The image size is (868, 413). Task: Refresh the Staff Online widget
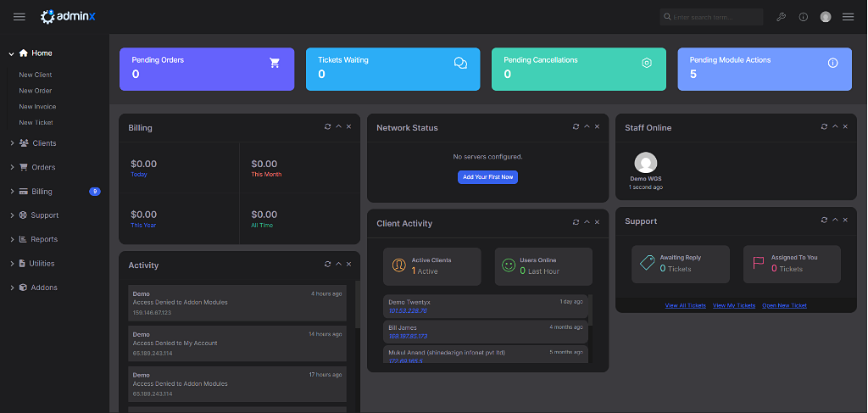[x=824, y=126]
